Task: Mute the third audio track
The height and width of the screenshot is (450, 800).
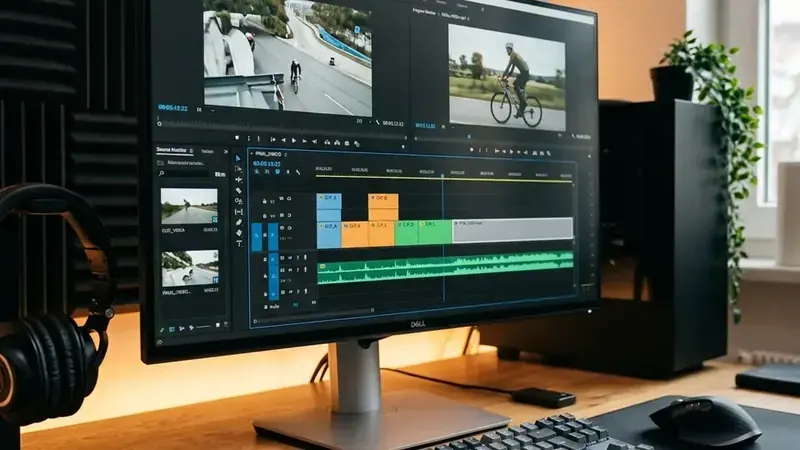Action: click(290, 292)
